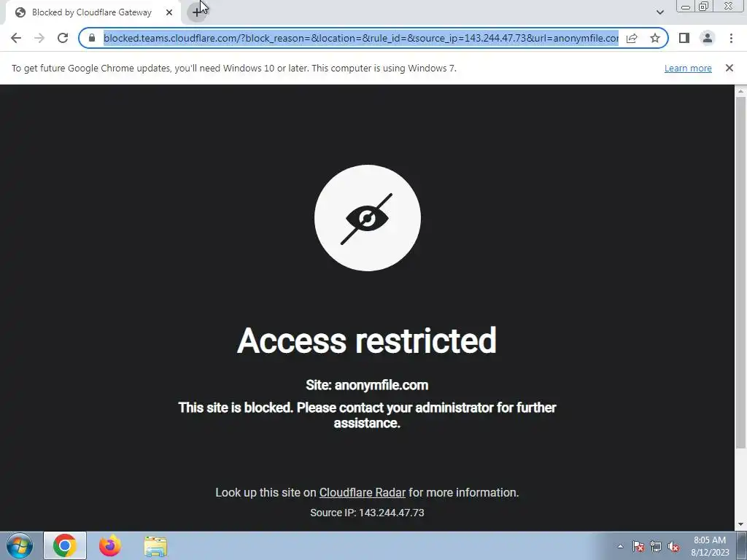The width and height of the screenshot is (747, 560).
Task: Open the Windows Start menu
Action: (x=20, y=545)
